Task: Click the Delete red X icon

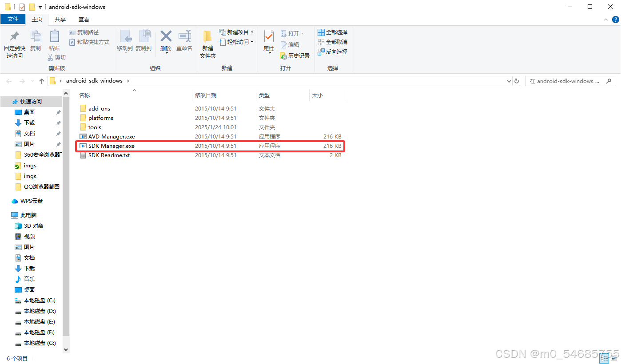Action: (166, 36)
